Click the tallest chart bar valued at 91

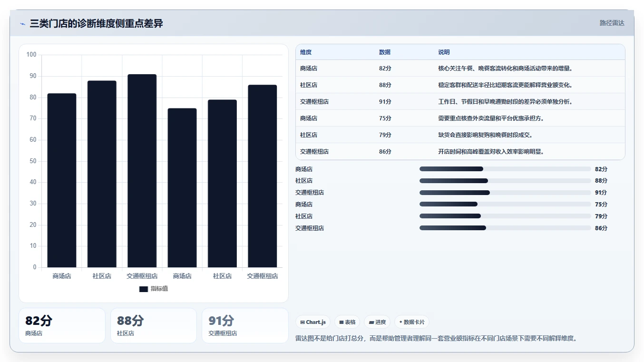click(x=142, y=171)
